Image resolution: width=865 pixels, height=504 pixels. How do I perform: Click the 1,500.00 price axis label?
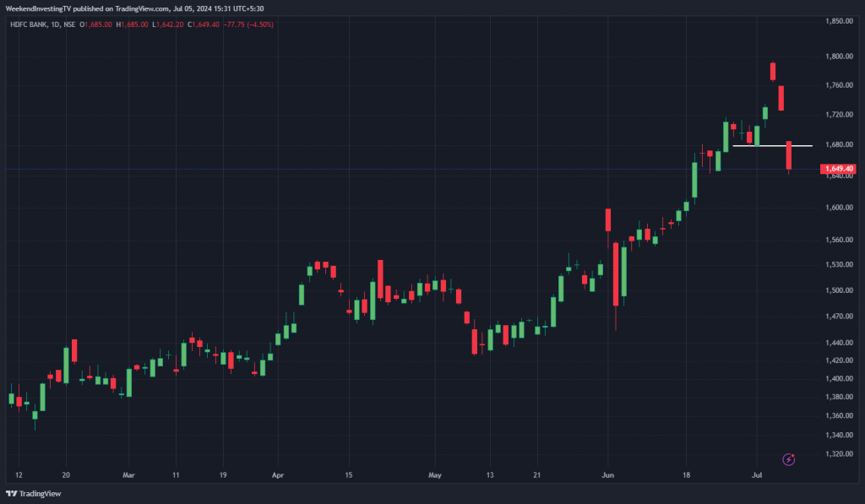coord(839,290)
